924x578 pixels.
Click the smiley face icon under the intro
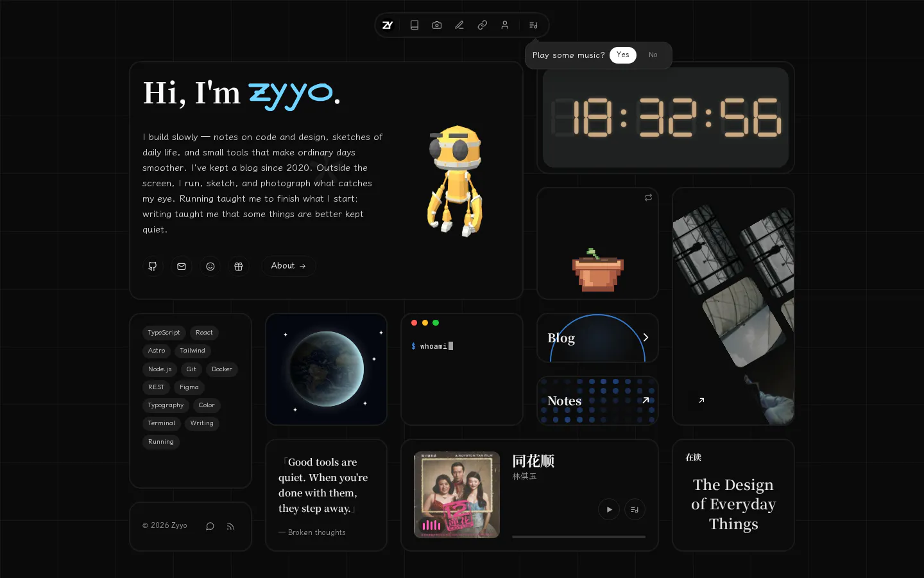pos(210,266)
